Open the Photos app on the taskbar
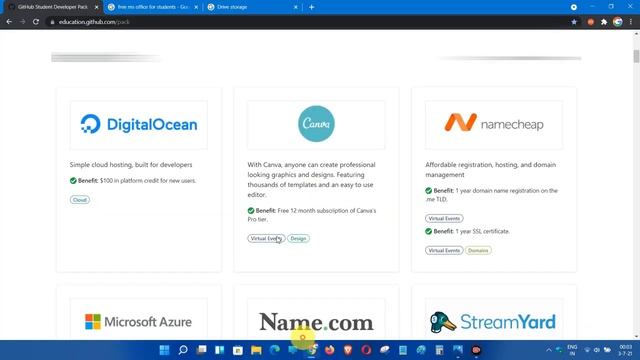Viewport: 640px width, 360px height. point(458,350)
